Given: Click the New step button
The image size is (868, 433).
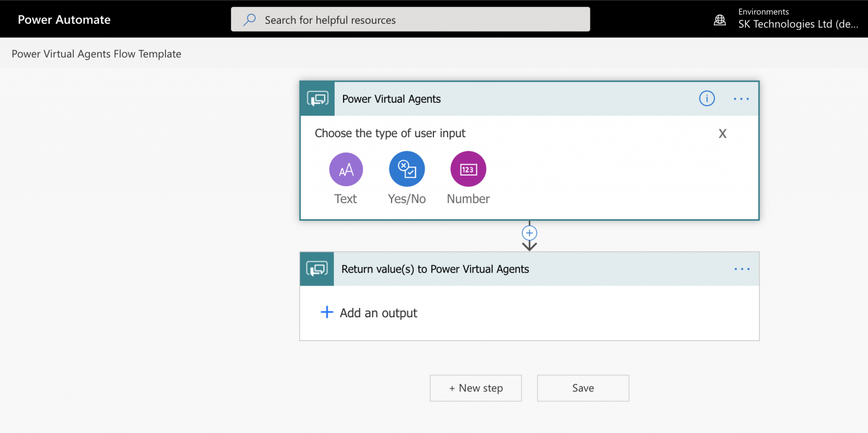Looking at the screenshot, I should pyautogui.click(x=475, y=388).
